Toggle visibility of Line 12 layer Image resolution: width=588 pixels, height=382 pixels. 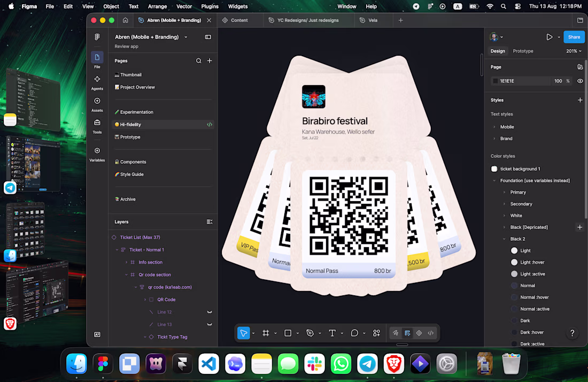(x=210, y=312)
